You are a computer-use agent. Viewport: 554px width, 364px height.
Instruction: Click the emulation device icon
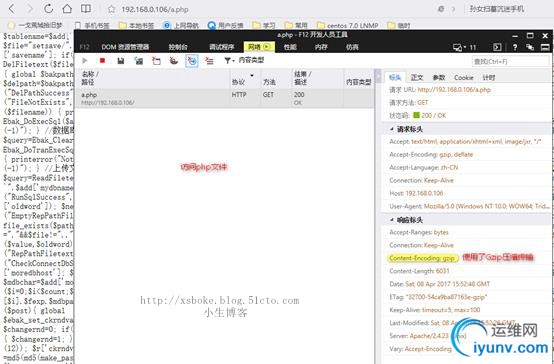[458, 47]
